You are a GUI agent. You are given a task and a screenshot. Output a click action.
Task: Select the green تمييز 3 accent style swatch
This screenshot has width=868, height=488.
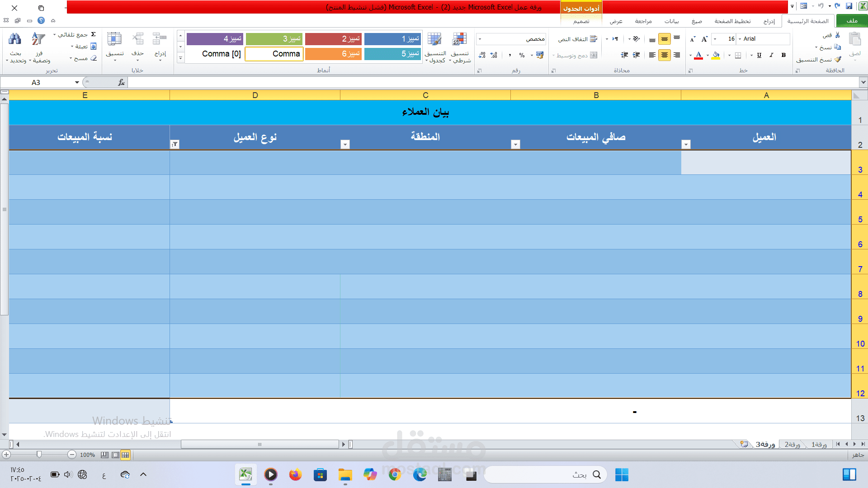(274, 39)
